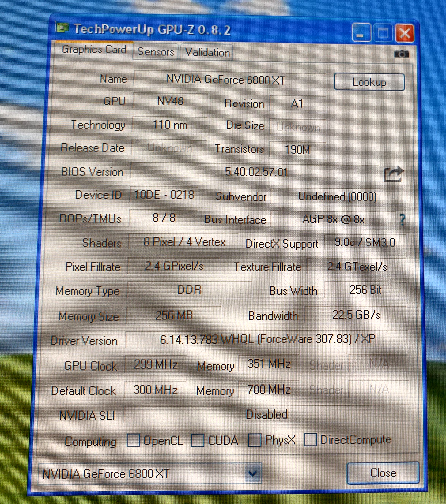This screenshot has width=446, height=504.
Task: Click the Bus Width value 256 Bit
Action: click(x=365, y=290)
